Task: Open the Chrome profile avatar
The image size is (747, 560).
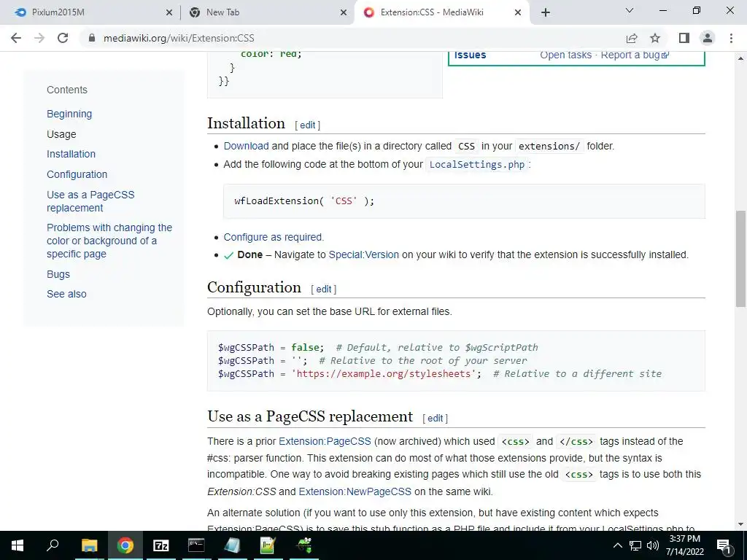Action: (x=708, y=38)
